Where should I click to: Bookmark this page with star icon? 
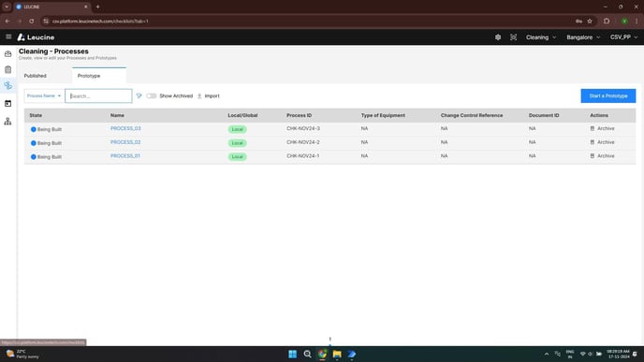click(x=590, y=21)
